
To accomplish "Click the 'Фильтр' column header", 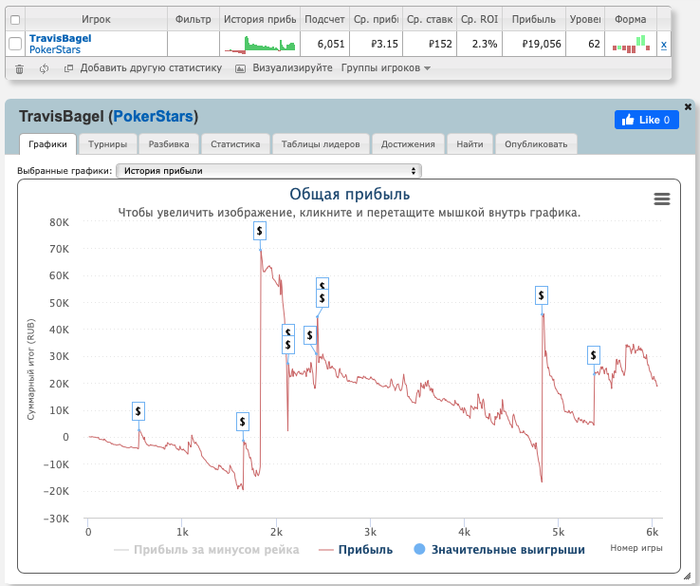I will (x=193, y=19).
